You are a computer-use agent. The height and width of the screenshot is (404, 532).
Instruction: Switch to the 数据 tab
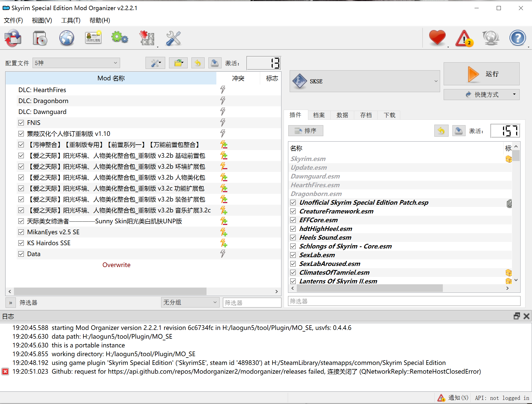pyautogui.click(x=342, y=115)
